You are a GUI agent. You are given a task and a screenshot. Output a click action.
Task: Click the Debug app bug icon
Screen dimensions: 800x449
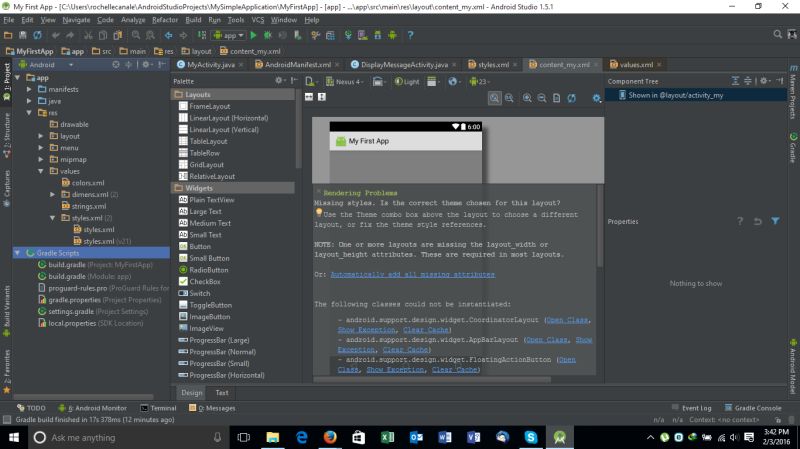point(267,35)
